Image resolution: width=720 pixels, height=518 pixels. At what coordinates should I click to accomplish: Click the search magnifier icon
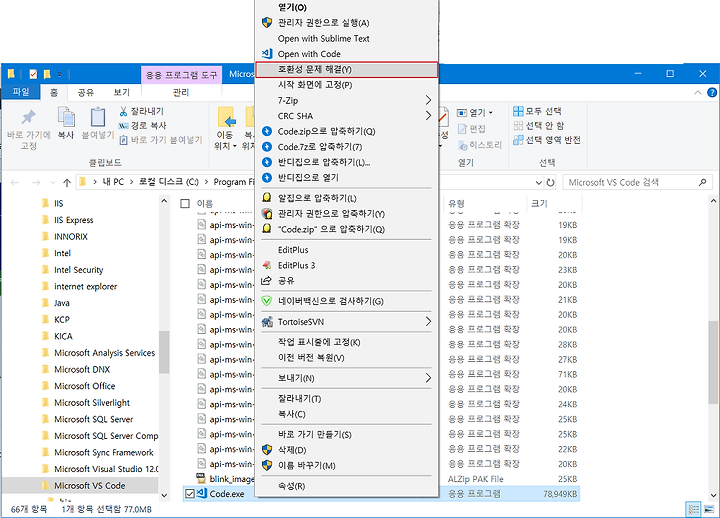(702, 182)
